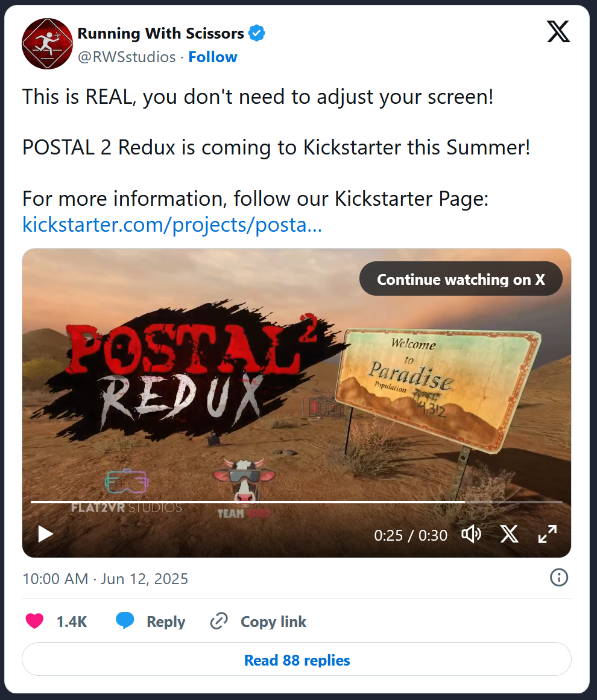Viewport: 597px width, 700px height.
Task: Mute the video using speaker icon
Action: coord(471,534)
